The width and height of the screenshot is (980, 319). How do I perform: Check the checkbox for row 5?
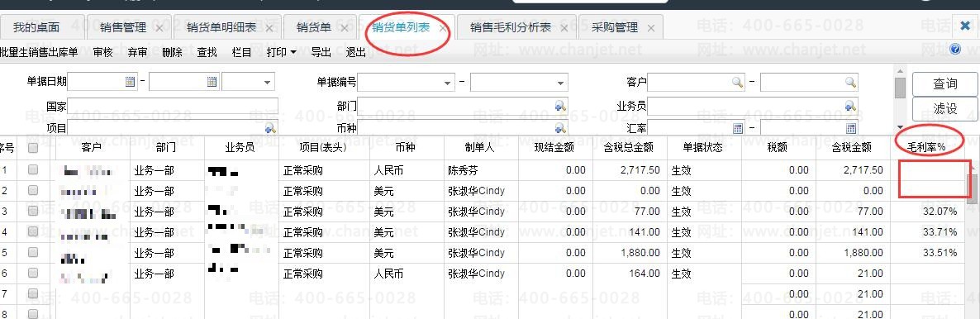33,253
